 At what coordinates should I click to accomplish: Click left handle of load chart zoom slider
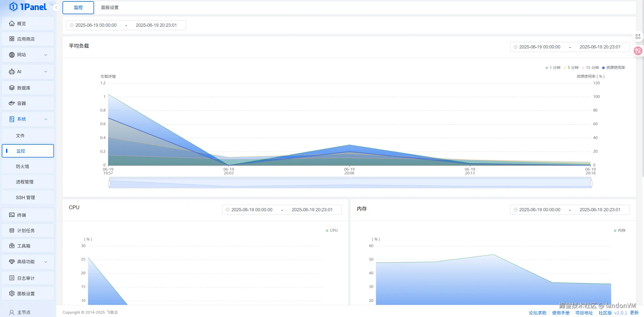pos(109,183)
